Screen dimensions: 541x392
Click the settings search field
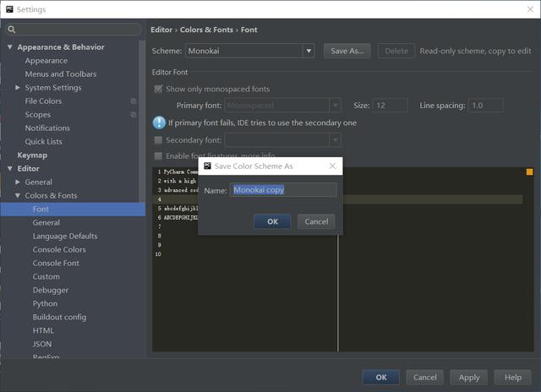74,30
